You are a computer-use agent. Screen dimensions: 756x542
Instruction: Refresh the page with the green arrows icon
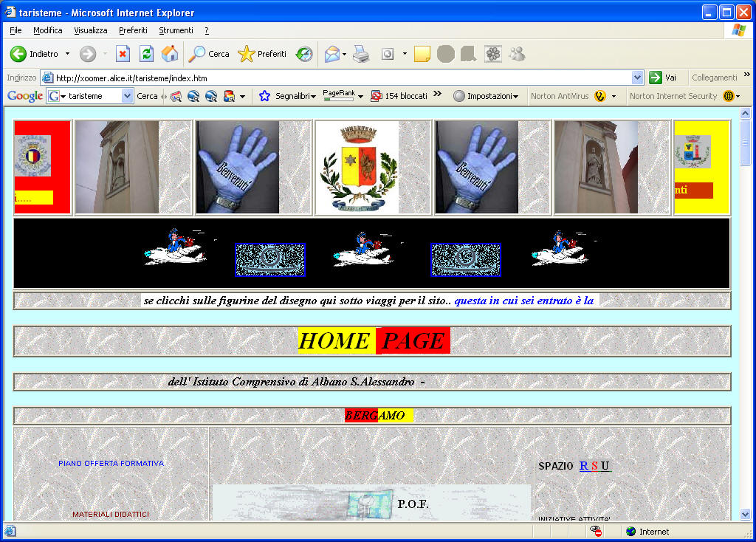[146, 54]
